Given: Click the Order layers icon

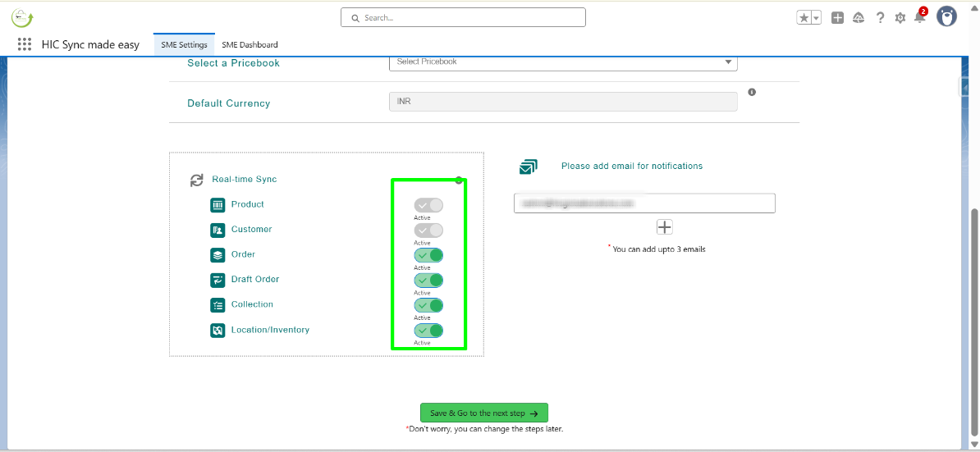Looking at the screenshot, I should tap(218, 255).
